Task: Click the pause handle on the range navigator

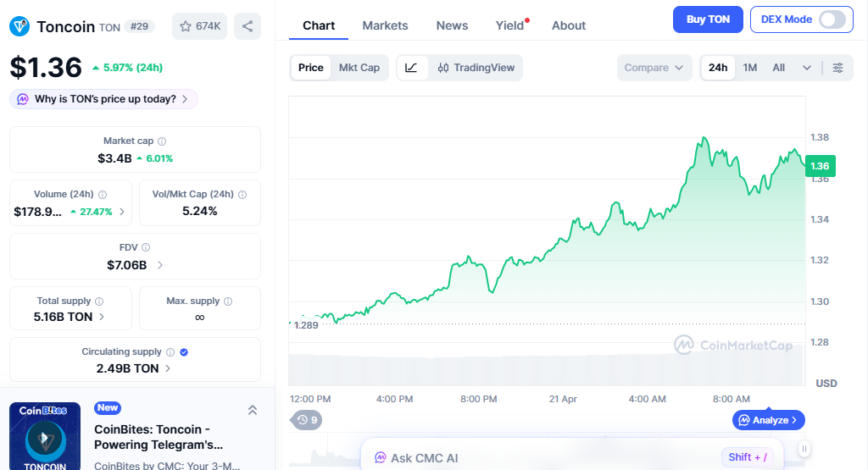Action: pos(804,449)
